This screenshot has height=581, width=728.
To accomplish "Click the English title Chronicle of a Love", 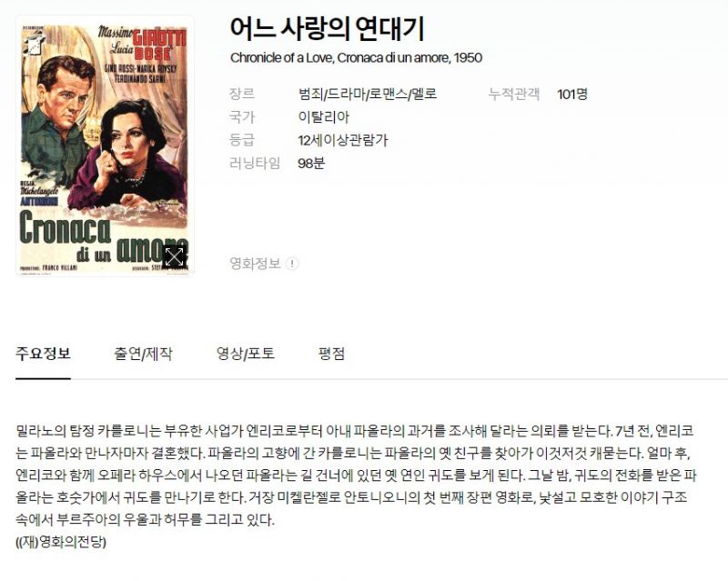I will click(x=281, y=58).
